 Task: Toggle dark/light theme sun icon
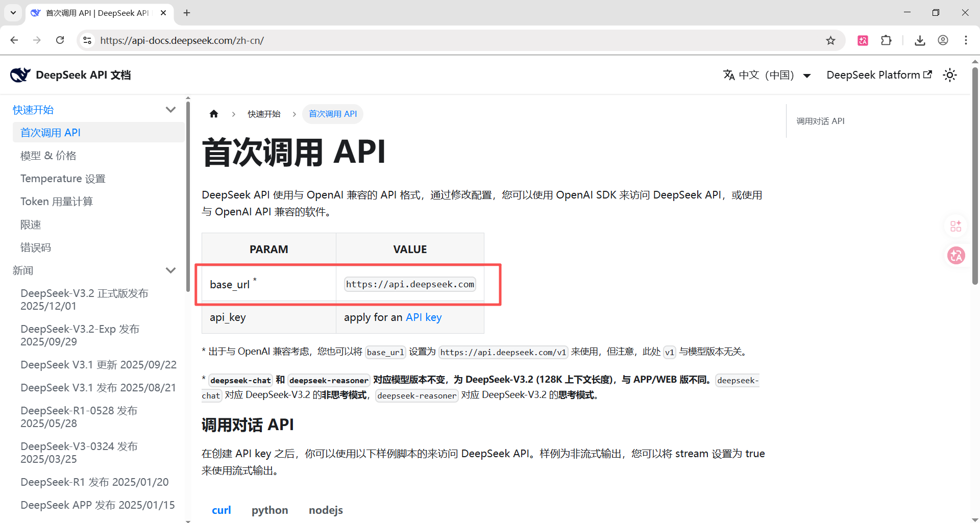click(x=949, y=76)
